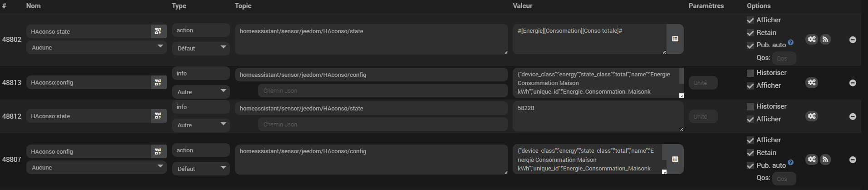The image size is (868, 190).
Task: Toggle Afficher checkbox for HAconso:state
Action: pyautogui.click(x=750, y=119)
